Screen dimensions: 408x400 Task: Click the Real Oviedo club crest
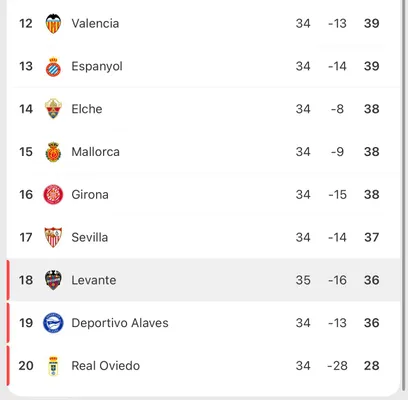click(53, 366)
